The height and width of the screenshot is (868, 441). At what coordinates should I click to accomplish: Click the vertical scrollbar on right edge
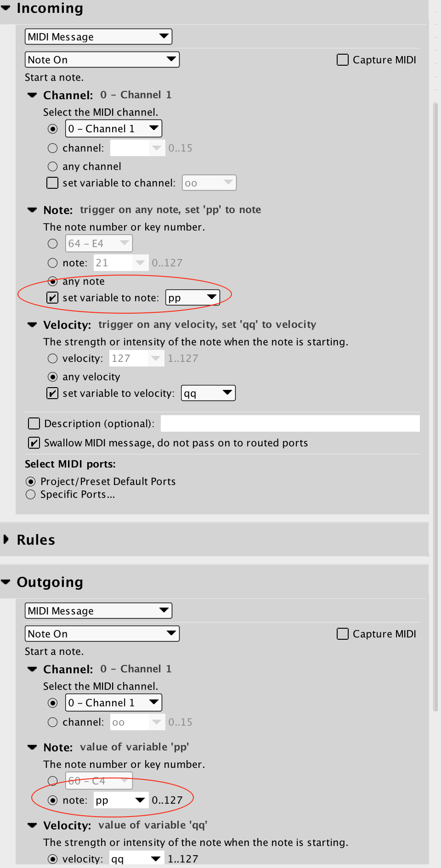click(435, 407)
